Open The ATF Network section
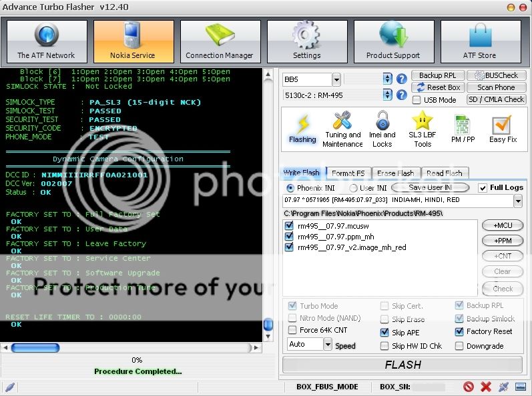532x396 pixels. tap(47, 41)
